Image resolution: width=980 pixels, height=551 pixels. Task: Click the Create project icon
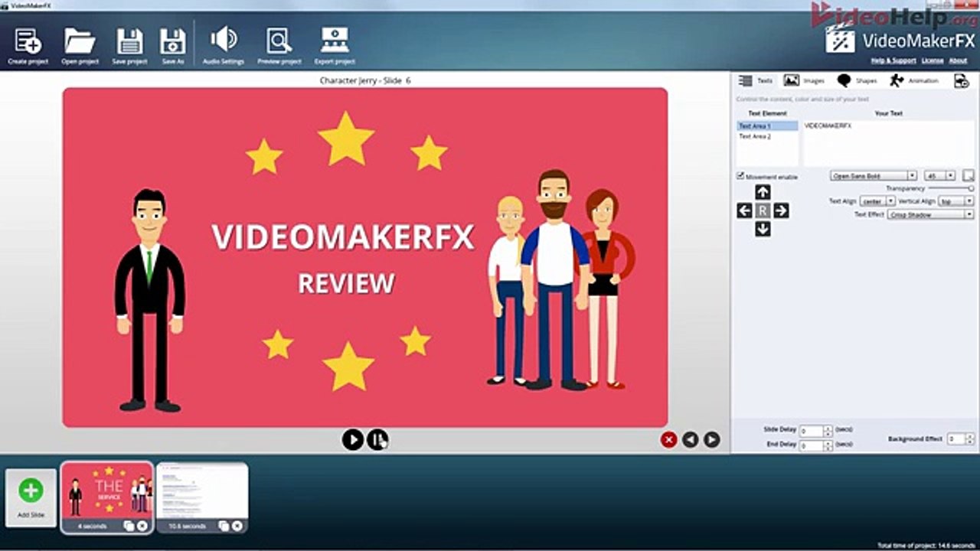pyautogui.click(x=28, y=41)
